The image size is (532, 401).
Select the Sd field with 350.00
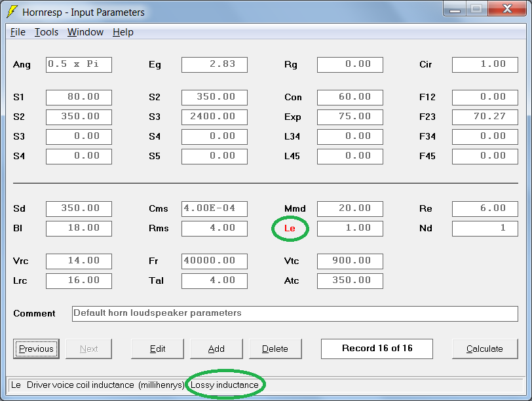79,209
